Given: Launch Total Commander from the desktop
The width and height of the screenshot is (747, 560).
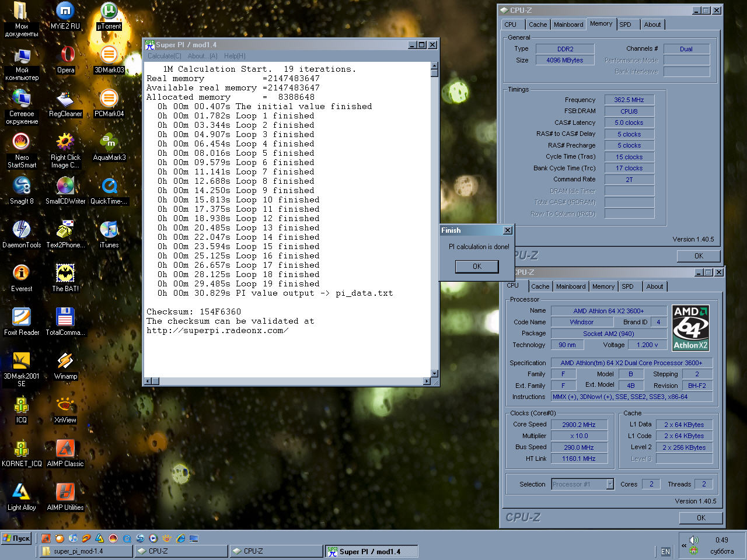Looking at the screenshot, I should (x=65, y=322).
